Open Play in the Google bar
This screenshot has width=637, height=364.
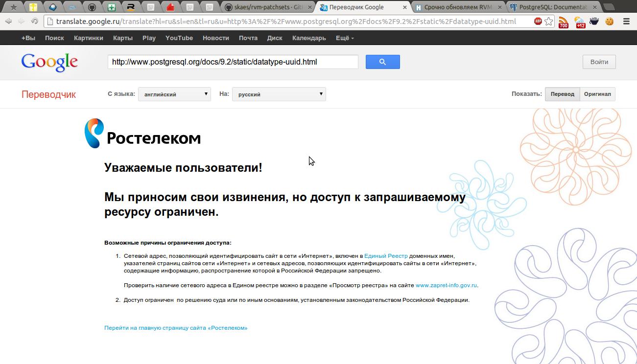pyautogui.click(x=149, y=38)
